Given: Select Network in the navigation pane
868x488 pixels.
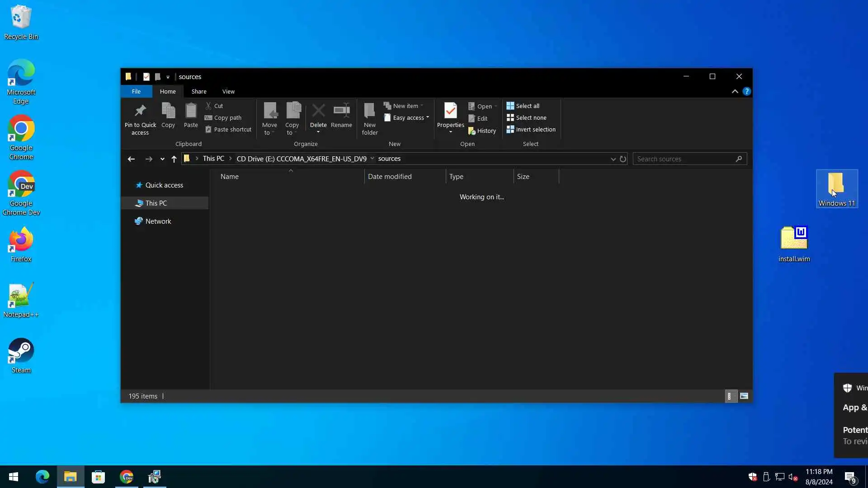Looking at the screenshot, I should pyautogui.click(x=158, y=221).
